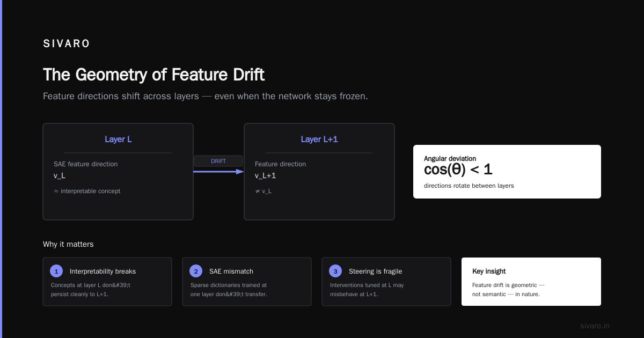Click the "Angular deviation" label
The width and height of the screenshot is (644, 338).
click(450, 159)
